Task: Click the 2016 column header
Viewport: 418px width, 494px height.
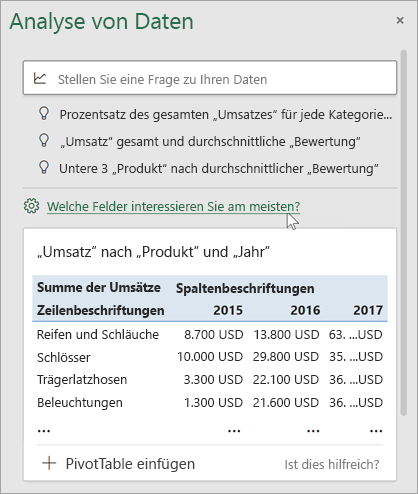Action: coord(305,310)
